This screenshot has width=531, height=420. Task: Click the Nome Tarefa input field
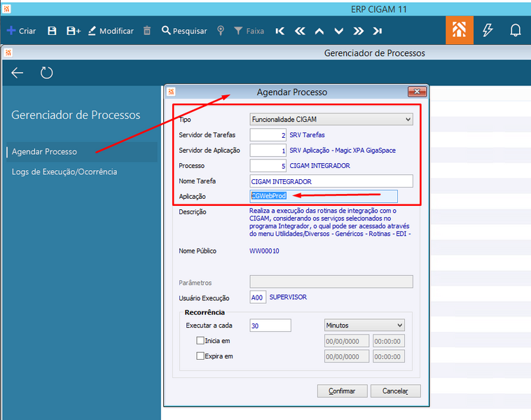point(331,181)
